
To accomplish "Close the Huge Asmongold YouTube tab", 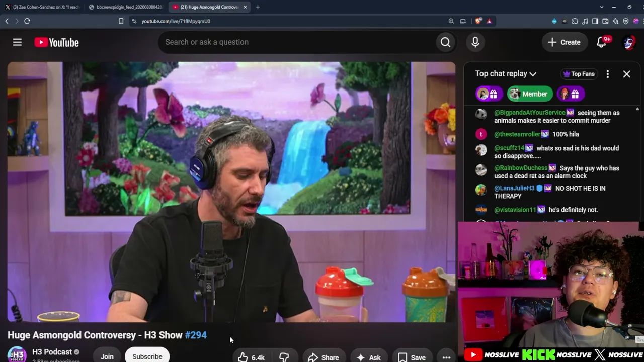I will coord(245,7).
